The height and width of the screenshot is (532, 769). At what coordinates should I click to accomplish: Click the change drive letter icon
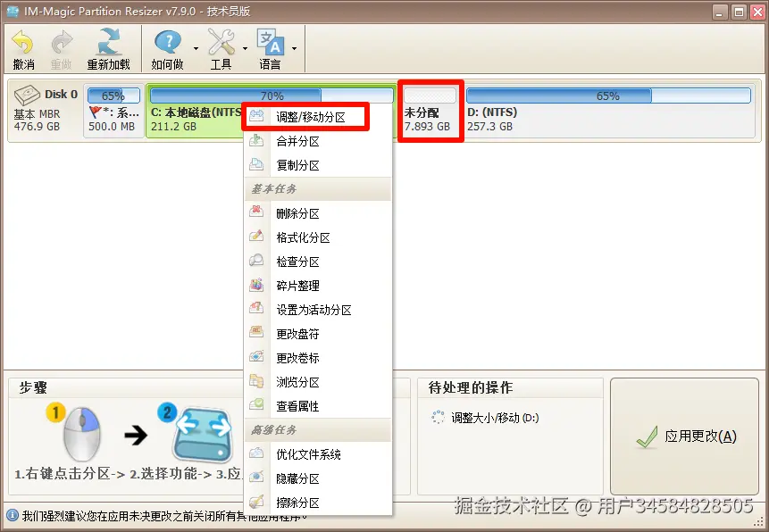pyautogui.click(x=256, y=332)
